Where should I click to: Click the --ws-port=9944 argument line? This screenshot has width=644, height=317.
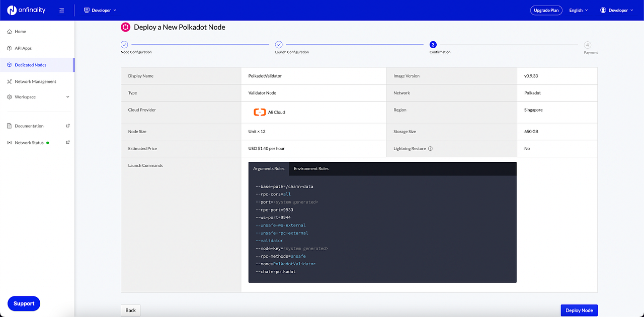[273, 218]
